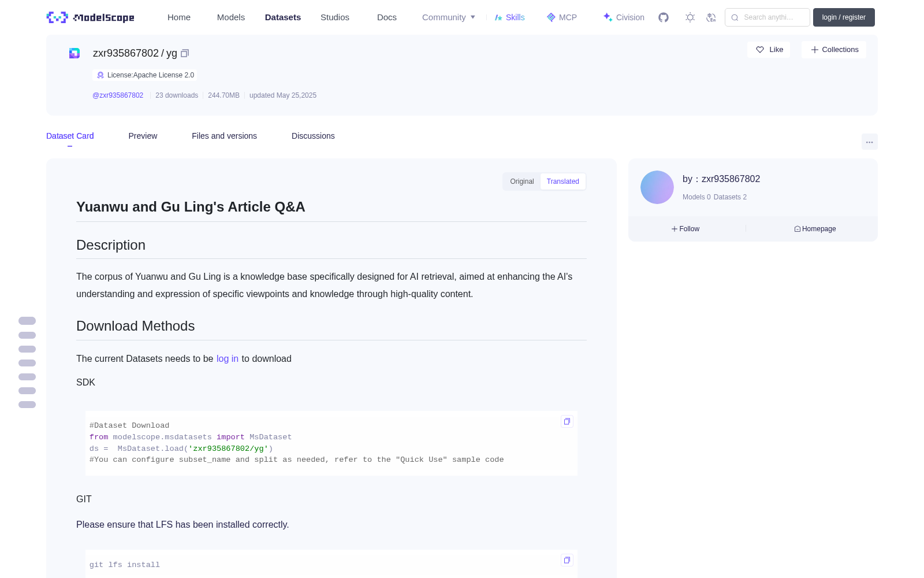Screen dimensions: 924x578
Task: Click 'Models 0' in the author card
Action: tap(696, 197)
